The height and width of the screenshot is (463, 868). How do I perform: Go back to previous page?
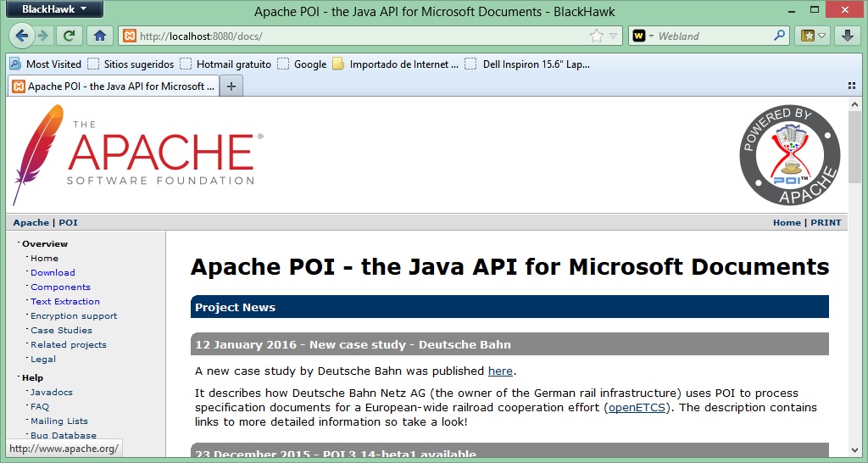[x=21, y=36]
